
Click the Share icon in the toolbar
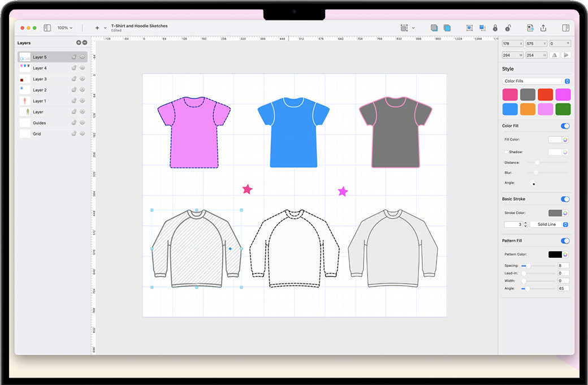click(543, 28)
